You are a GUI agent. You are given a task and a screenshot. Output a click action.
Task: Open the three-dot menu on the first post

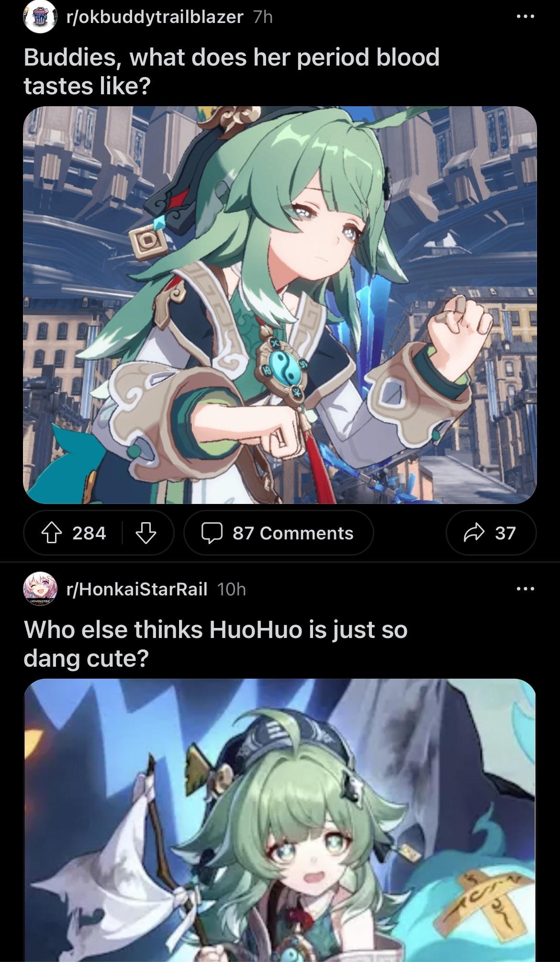[x=526, y=16]
